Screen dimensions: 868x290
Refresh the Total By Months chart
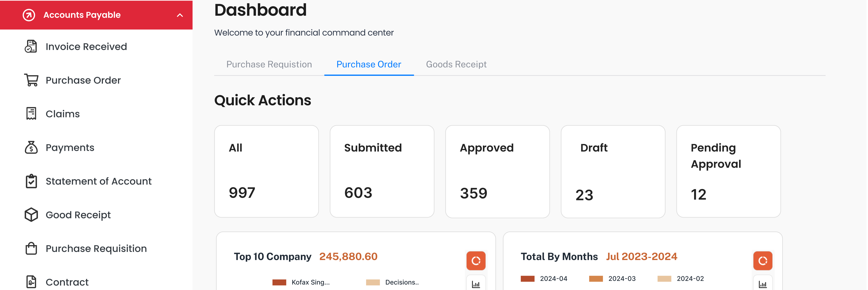coord(763,260)
